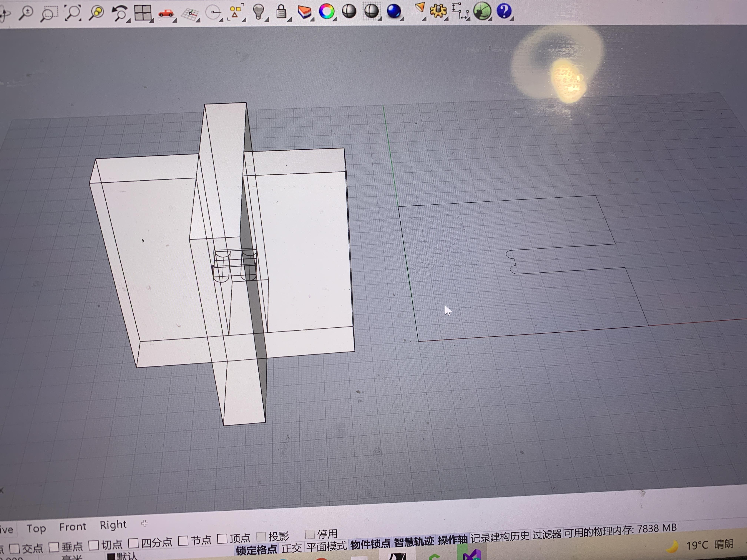747x560 pixels.
Task: Toggle 操作轴 gumball
Action: coord(453,540)
